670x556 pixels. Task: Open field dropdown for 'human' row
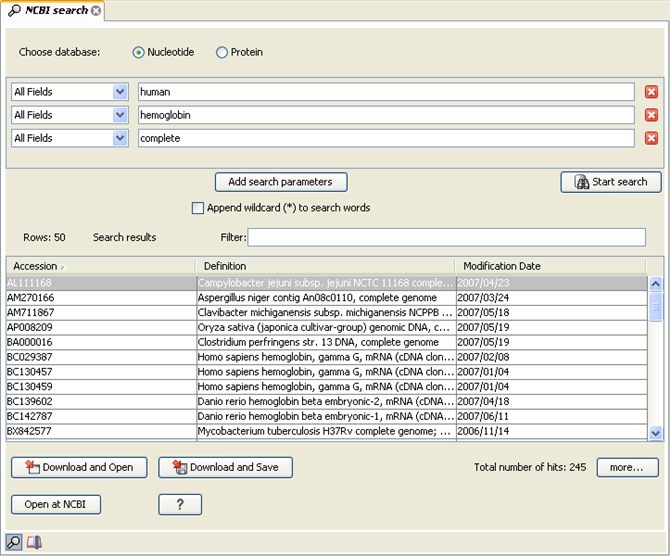[x=120, y=92]
